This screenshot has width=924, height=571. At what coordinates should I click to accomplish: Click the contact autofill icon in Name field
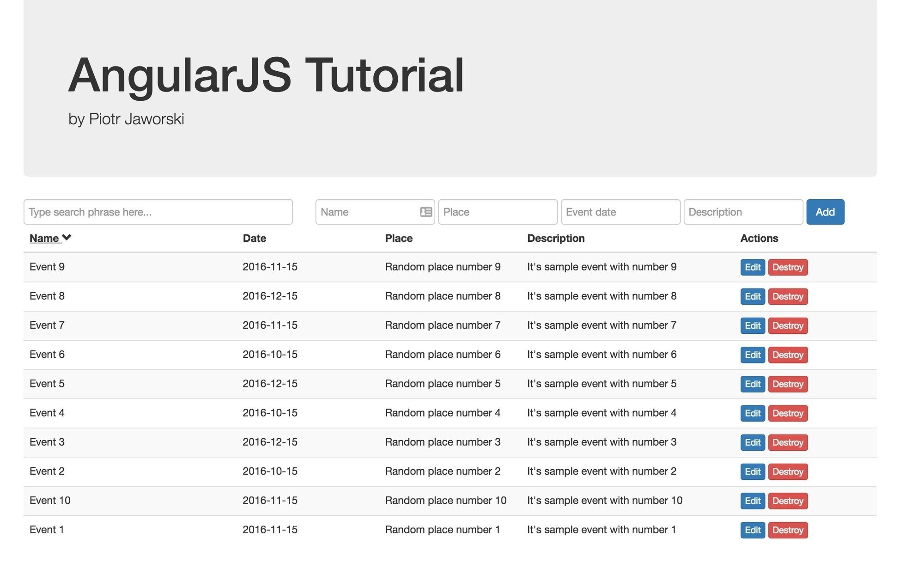tap(426, 212)
